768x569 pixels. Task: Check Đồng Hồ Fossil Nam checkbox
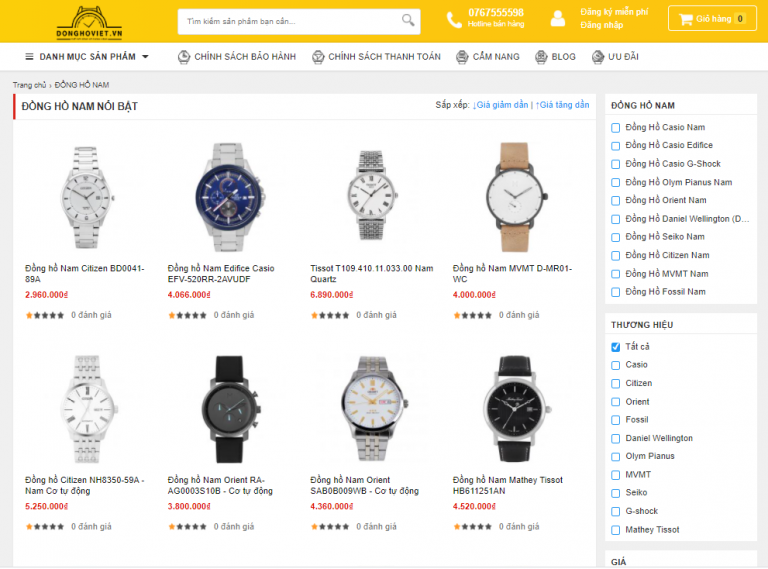pos(616,292)
